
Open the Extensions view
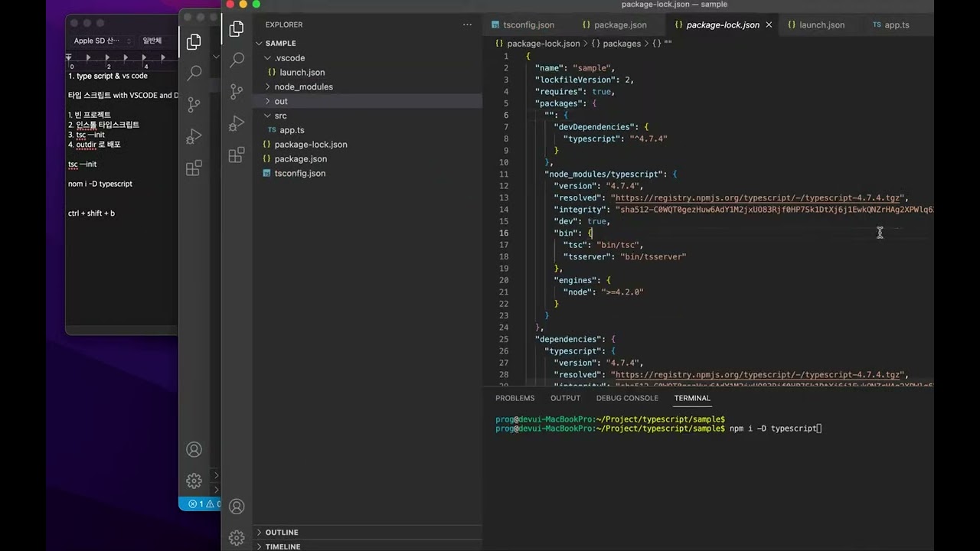click(237, 155)
